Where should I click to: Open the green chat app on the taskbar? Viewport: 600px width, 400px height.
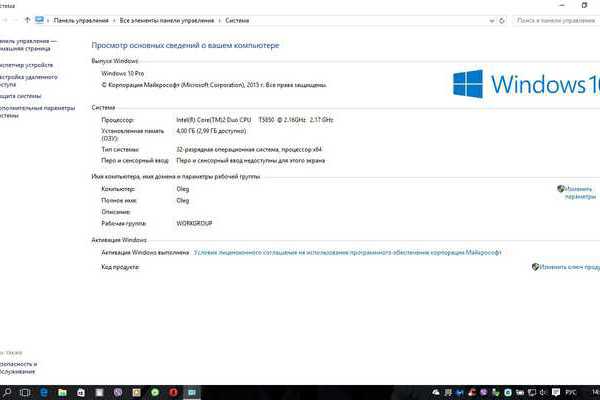[x=155, y=392]
